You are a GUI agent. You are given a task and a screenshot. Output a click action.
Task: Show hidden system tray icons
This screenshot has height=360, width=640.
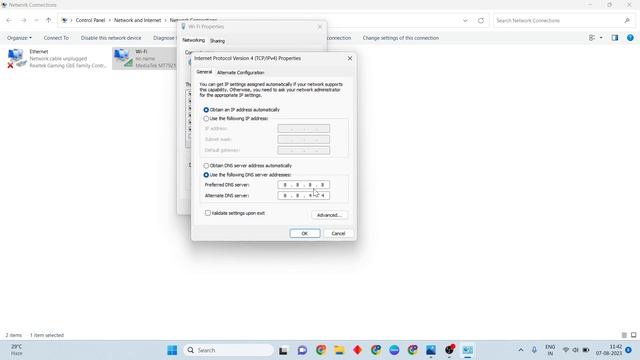[x=521, y=350]
